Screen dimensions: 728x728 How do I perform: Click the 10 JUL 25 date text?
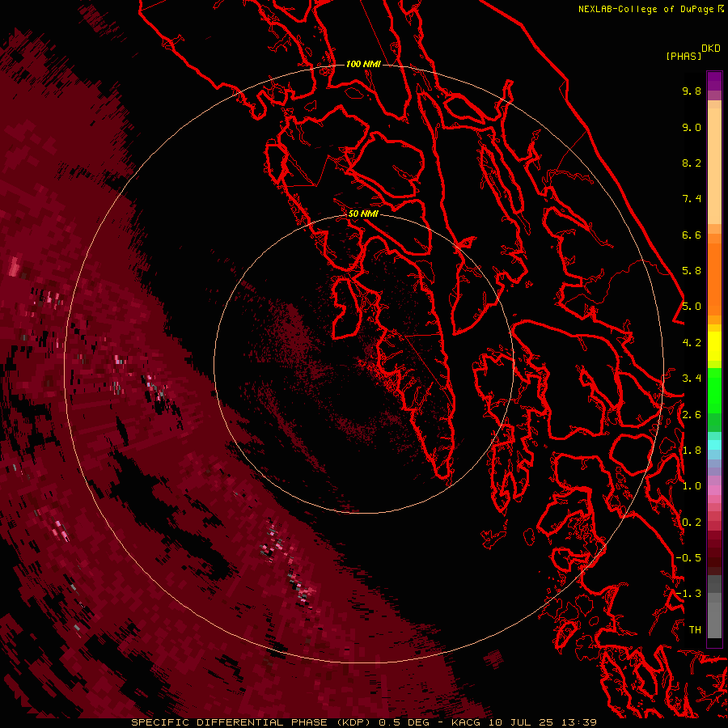point(521,722)
